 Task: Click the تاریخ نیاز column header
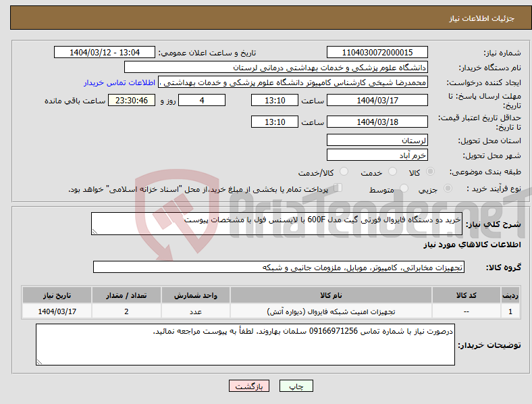coord(57,295)
